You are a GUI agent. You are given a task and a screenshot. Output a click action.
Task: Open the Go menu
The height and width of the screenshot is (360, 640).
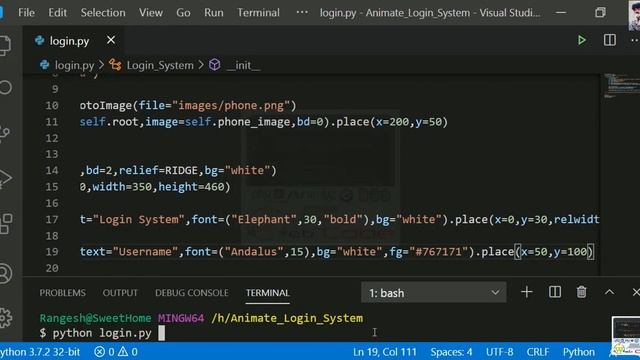[x=183, y=13]
